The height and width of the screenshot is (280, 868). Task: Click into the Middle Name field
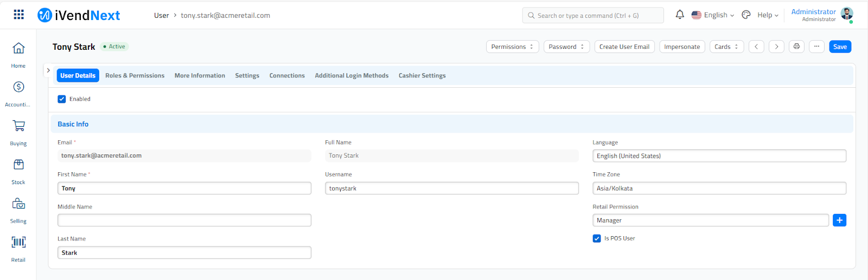pos(184,220)
